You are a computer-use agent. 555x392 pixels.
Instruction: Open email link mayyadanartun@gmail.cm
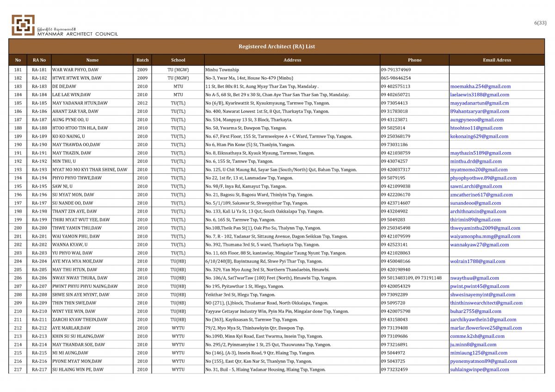point(479,103)
